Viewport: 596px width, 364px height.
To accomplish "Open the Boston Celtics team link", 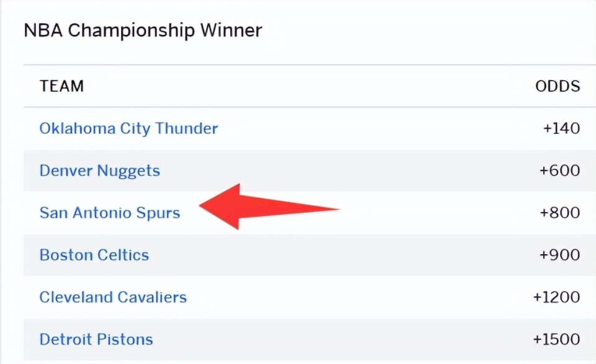I will point(94,255).
